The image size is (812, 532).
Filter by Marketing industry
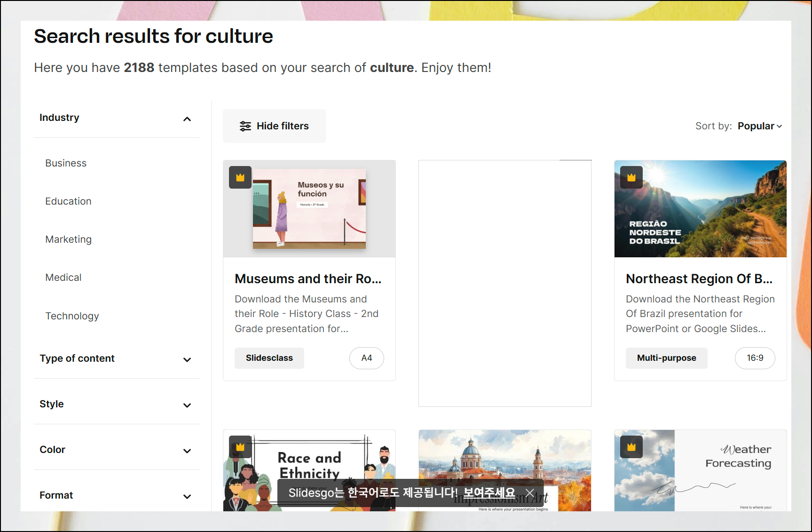68,239
